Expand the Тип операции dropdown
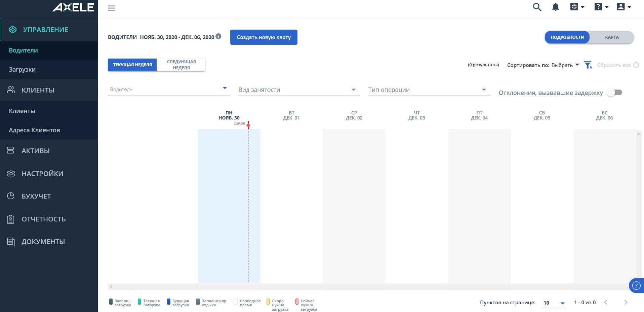This screenshot has width=644, height=312. click(x=429, y=90)
